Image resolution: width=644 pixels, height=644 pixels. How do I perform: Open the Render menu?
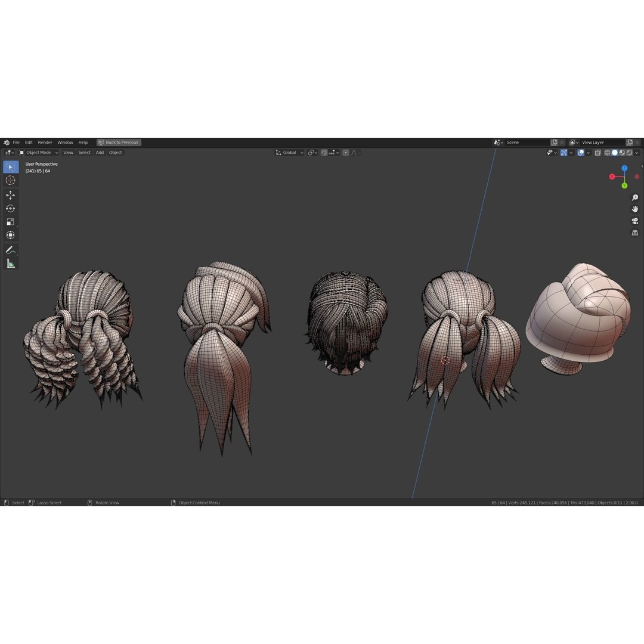pyautogui.click(x=45, y=143)
